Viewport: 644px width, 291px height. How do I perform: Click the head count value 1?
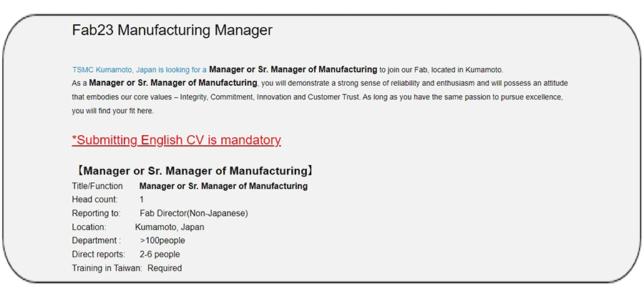coord(142,199)
